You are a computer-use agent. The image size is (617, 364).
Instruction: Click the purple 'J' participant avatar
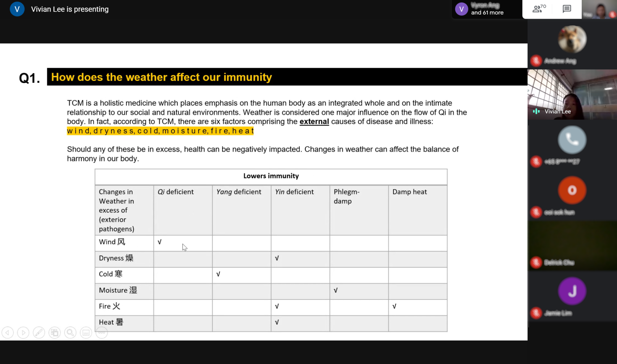pyautogui.click(x=572, y=291)
